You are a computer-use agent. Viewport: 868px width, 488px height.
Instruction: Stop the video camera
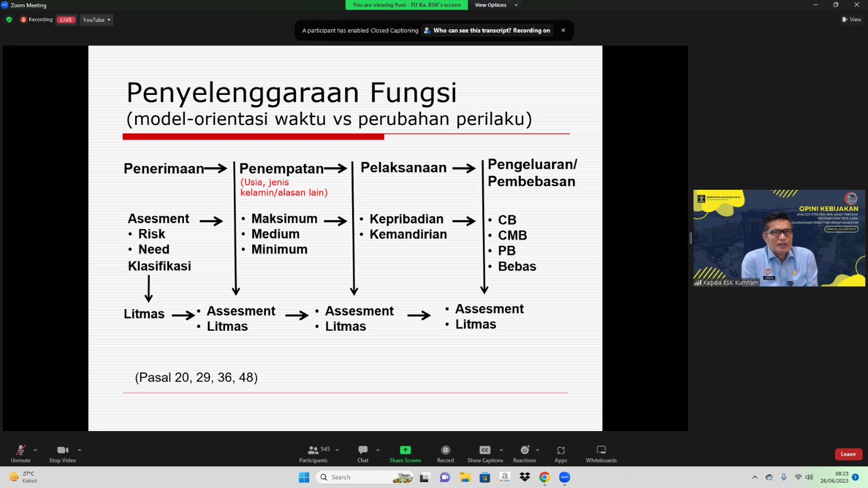(62, 450)
